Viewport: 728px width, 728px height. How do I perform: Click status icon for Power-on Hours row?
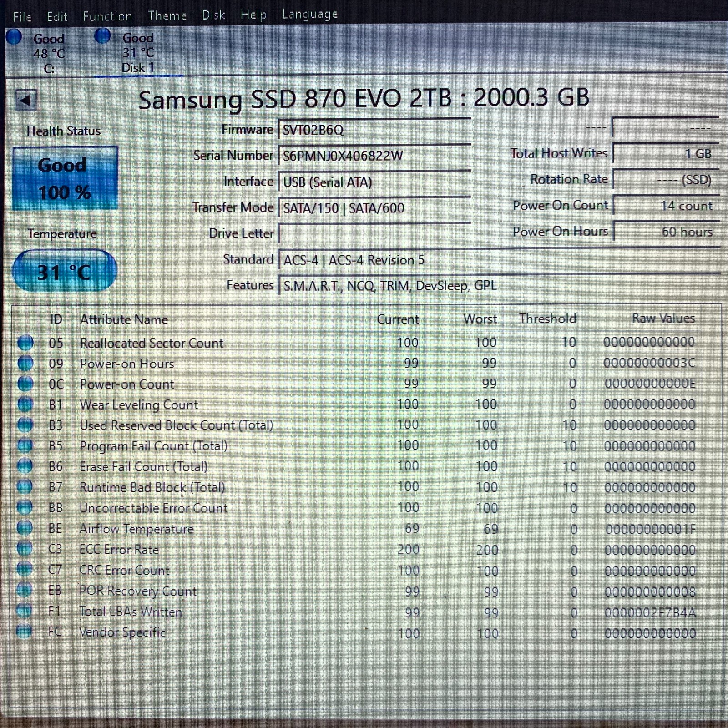coord(25,363)
